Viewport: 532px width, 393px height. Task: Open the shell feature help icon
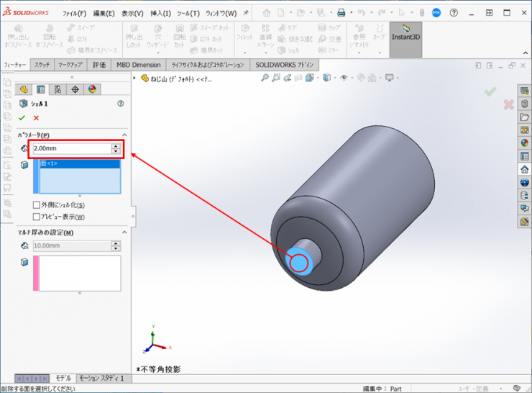coord(120,104)
